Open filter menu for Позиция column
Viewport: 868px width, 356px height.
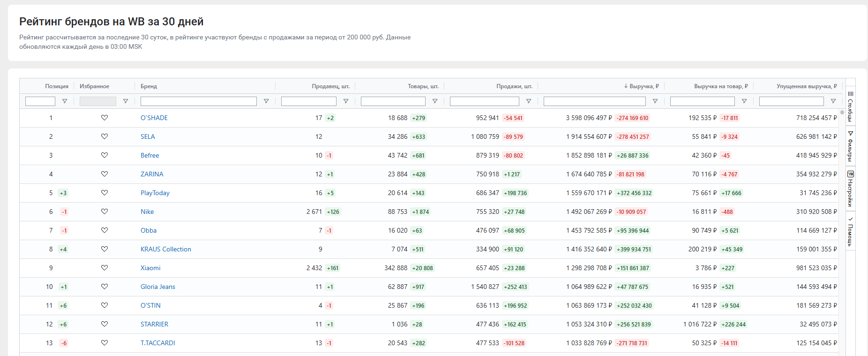(65, 101)
